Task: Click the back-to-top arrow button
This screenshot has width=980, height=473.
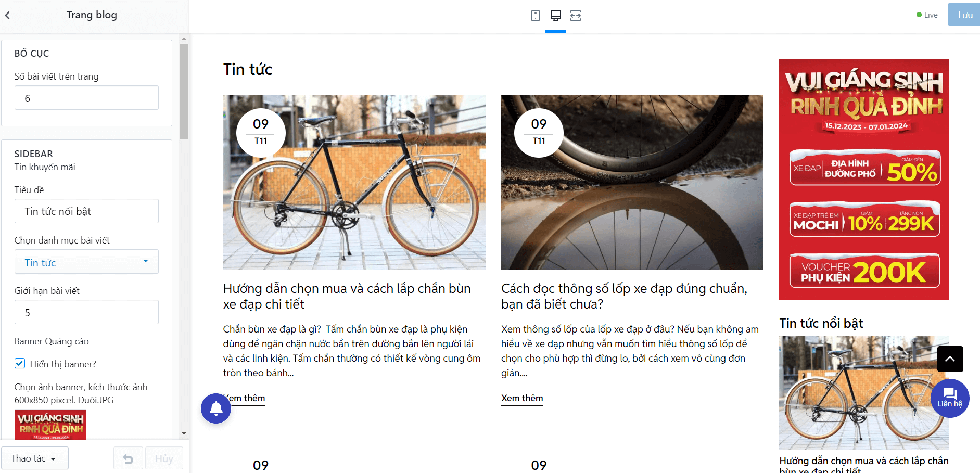Action: point(950,359)
